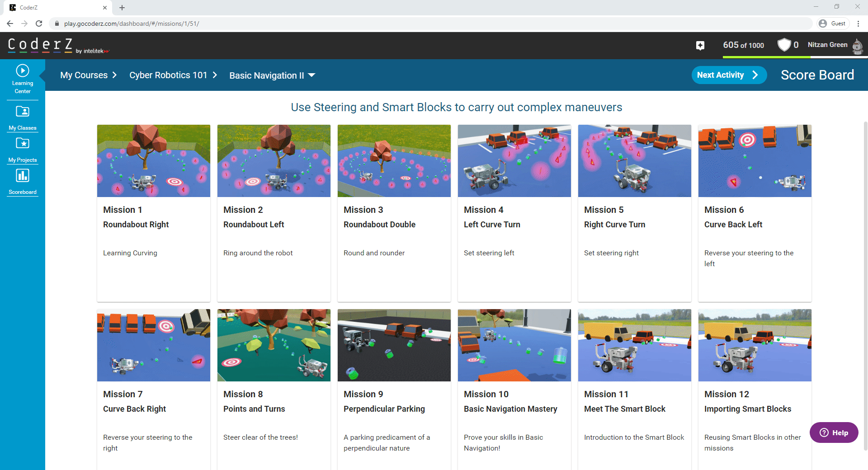Open the Help button
Screen dimensions: 868x470
[834, 432]
